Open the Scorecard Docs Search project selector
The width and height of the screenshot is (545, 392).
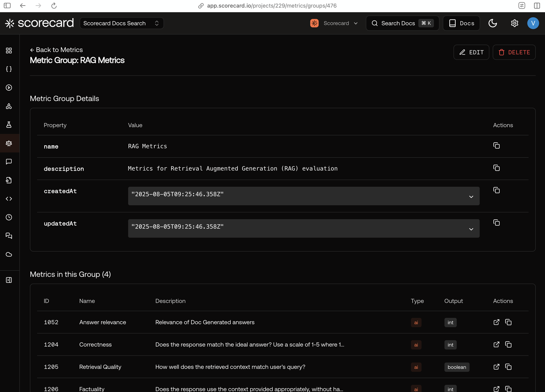pyautogui.click(x=122, y=23)
